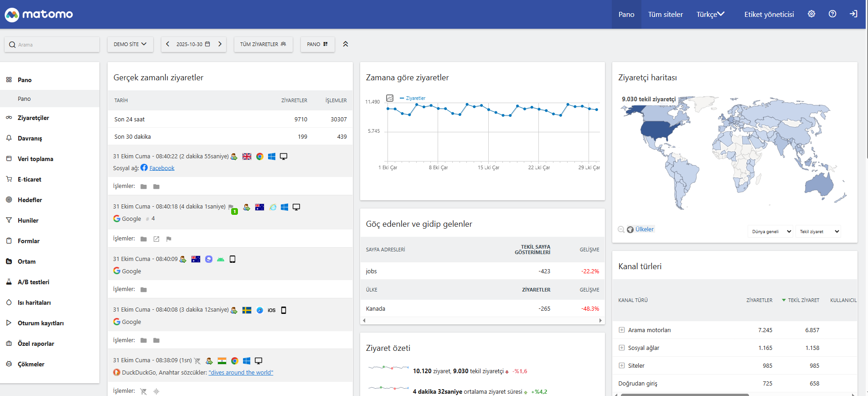The height and width of the screenshot is (396, 868).
Task: Click the TÜM ZİYARETLER segment button
Action: click(x=263, y=44)
